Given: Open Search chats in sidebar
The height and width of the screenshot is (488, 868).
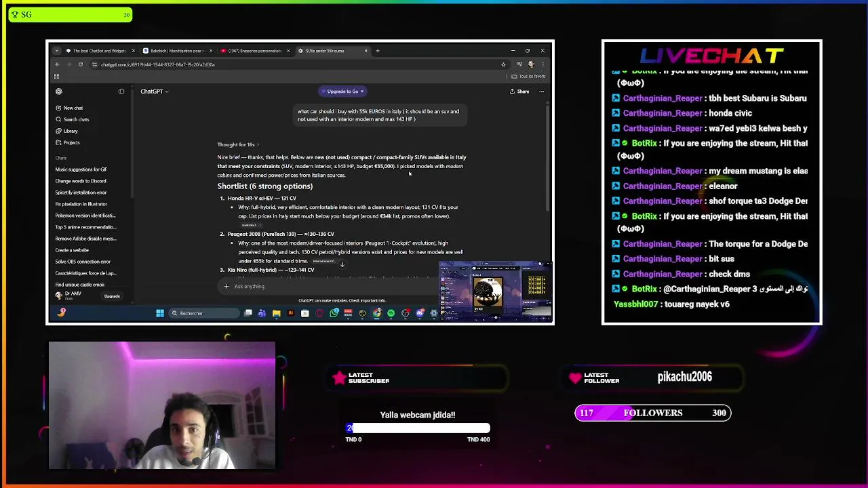Looking at the screenshot, I should pyautogui.click(x=73, y=119).
